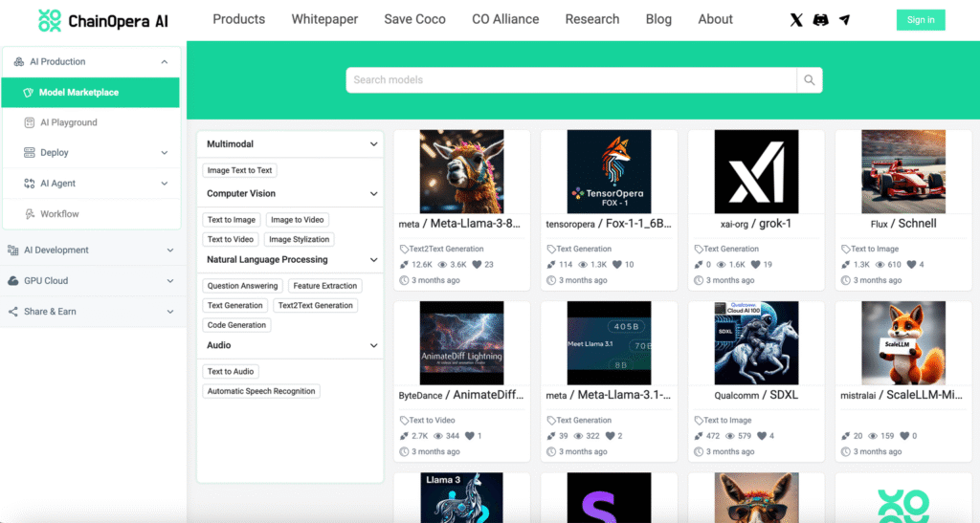Toggle the Text to Image filter tag
980x523 pixels.
232,220
